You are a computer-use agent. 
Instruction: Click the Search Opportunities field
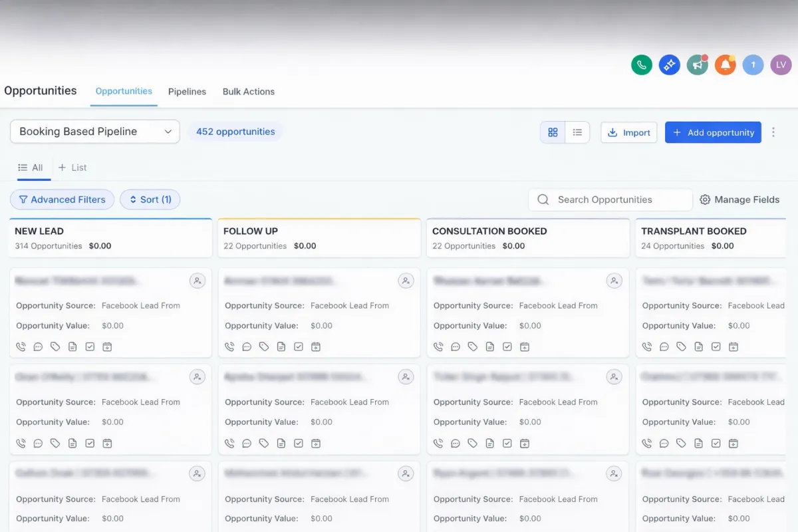tap(610, 199)
